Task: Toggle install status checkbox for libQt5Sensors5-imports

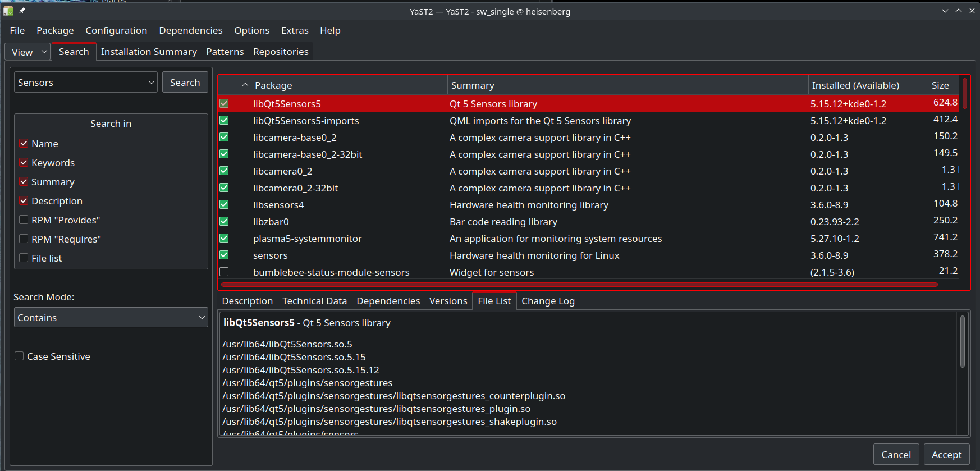Action: click(224, 120)
